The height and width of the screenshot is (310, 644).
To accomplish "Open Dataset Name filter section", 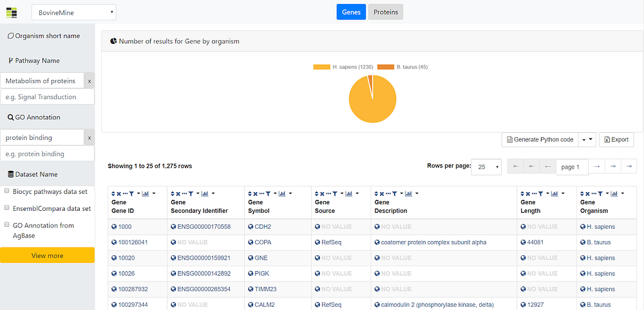I will click(x=47, y=174).
